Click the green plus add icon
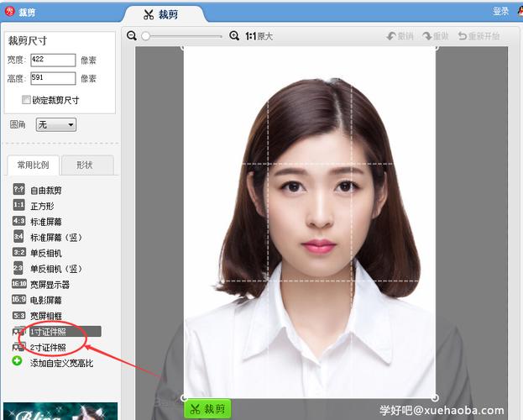Image resolution: width=523 pixels, height=420 pixels. [x=17, y=361]
